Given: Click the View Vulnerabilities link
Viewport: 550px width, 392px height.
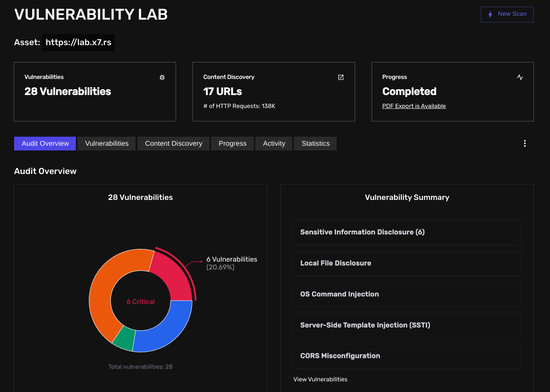Looking at the screenshot, I should (x=320, y=379).
